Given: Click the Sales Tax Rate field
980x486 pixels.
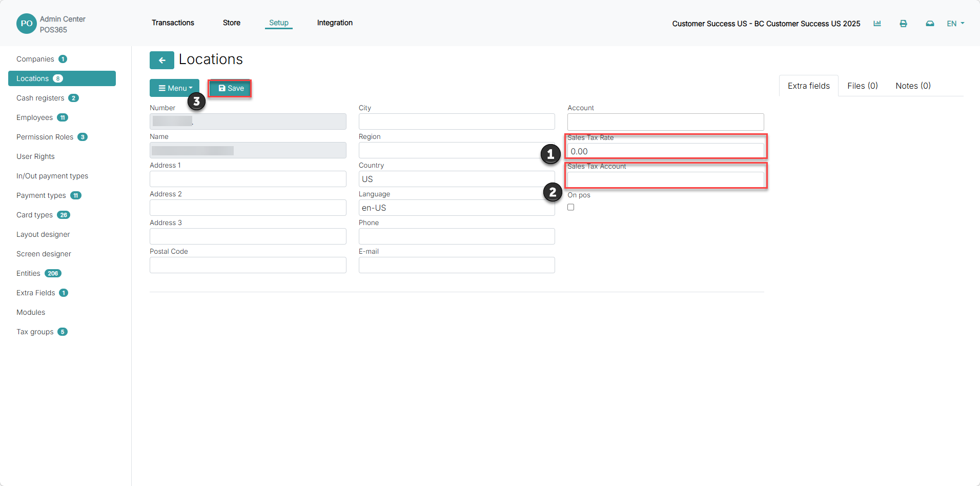Looking at the screenshot, I should [x=666, y=151].
